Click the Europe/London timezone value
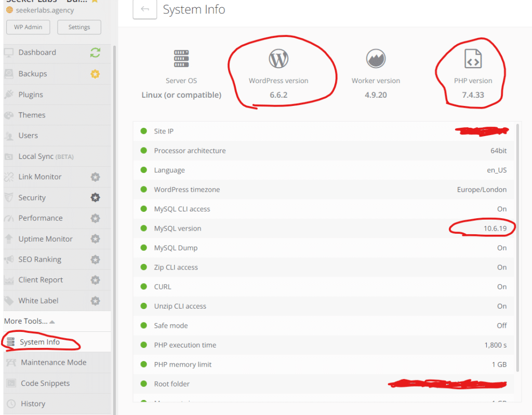Image resolution: width=532 pixels, height=415 pixels. [x=482, y=190]
